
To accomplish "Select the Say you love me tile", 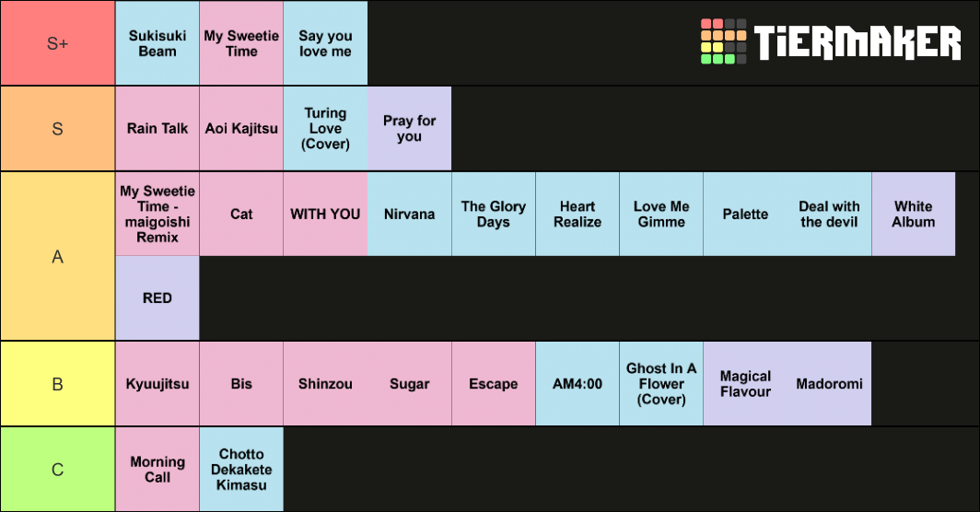I will [x=326, y=43].
